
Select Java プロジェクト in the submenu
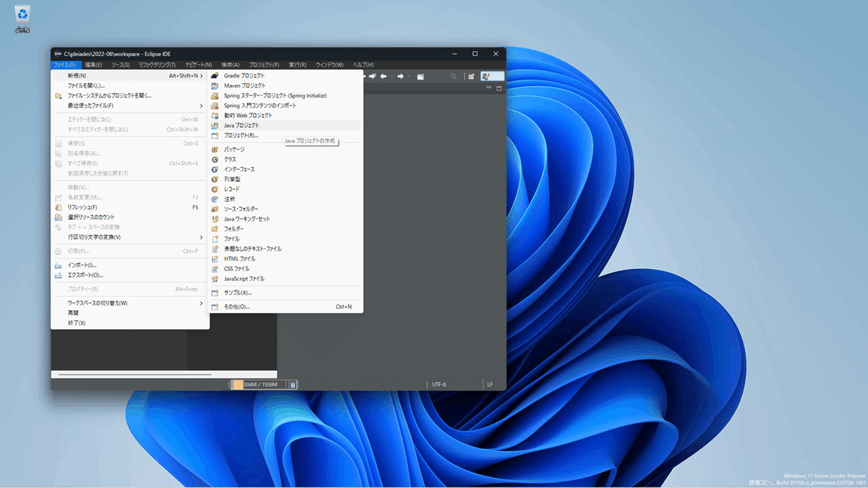coord(285,126)
